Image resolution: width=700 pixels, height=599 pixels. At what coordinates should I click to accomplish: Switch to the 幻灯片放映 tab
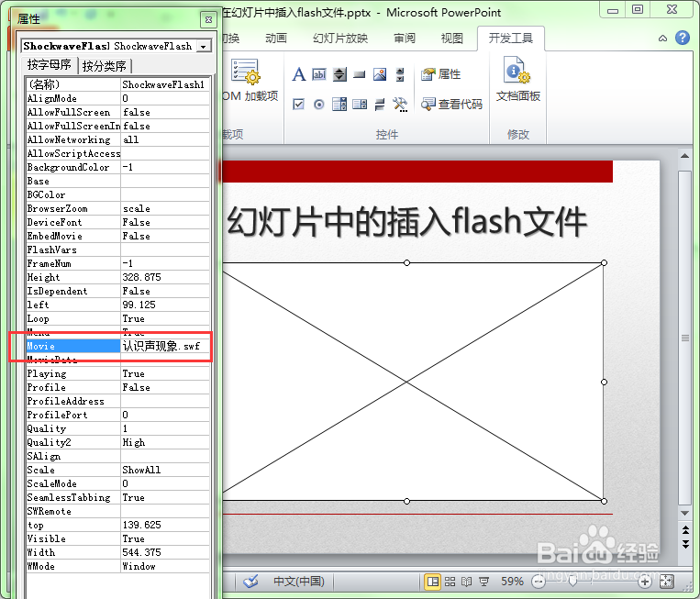(x=340, y=39)
